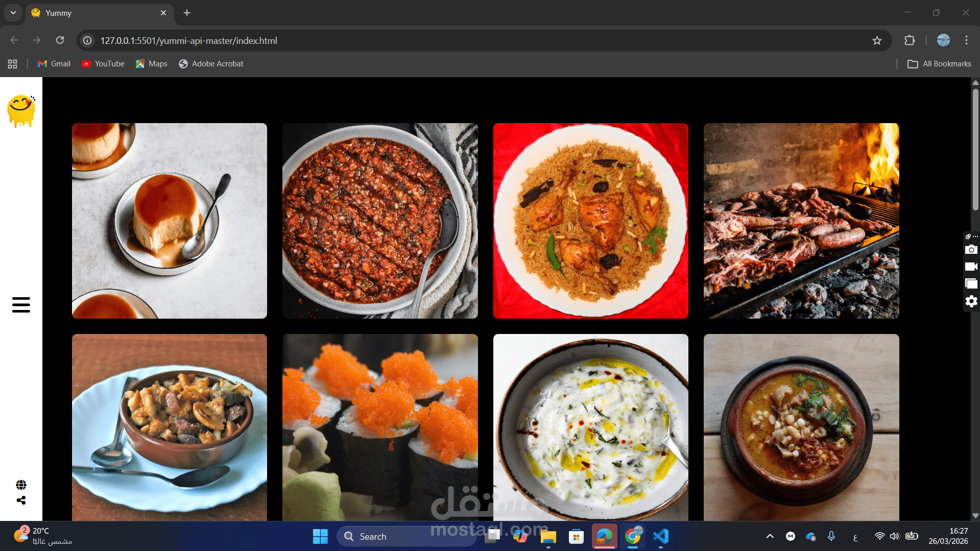Open the Task View taskbar icon

coord(492,536)
